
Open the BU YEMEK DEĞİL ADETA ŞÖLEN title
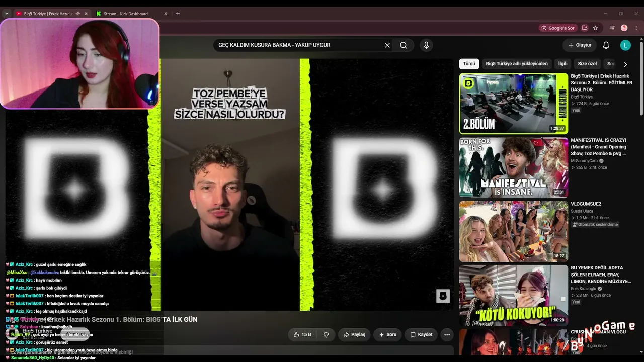(601, 275)
